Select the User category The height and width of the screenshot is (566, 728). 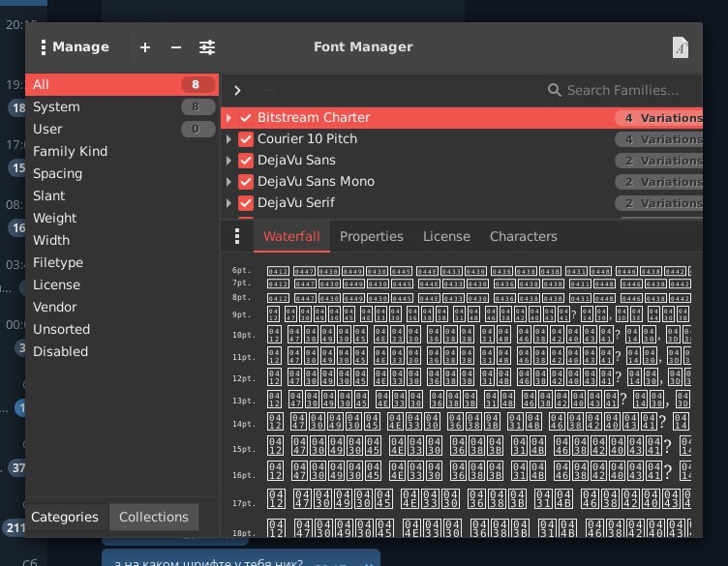tap(122, 129)
